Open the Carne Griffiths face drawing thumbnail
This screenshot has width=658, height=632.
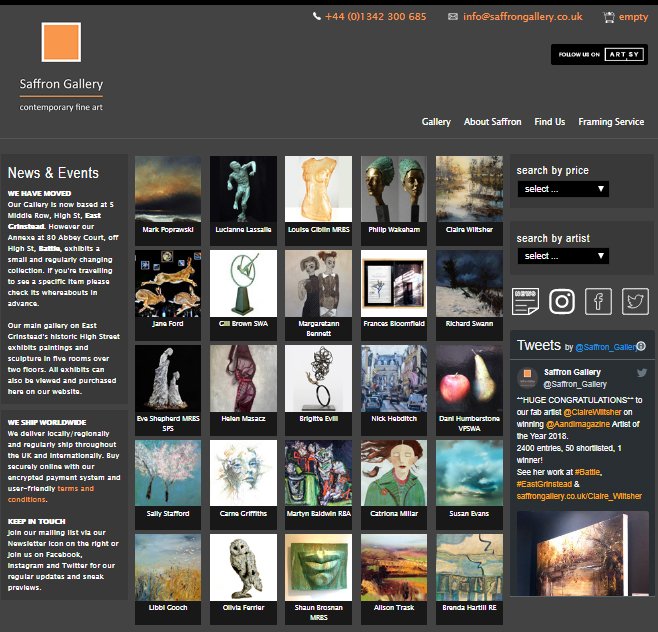[243, 473]
